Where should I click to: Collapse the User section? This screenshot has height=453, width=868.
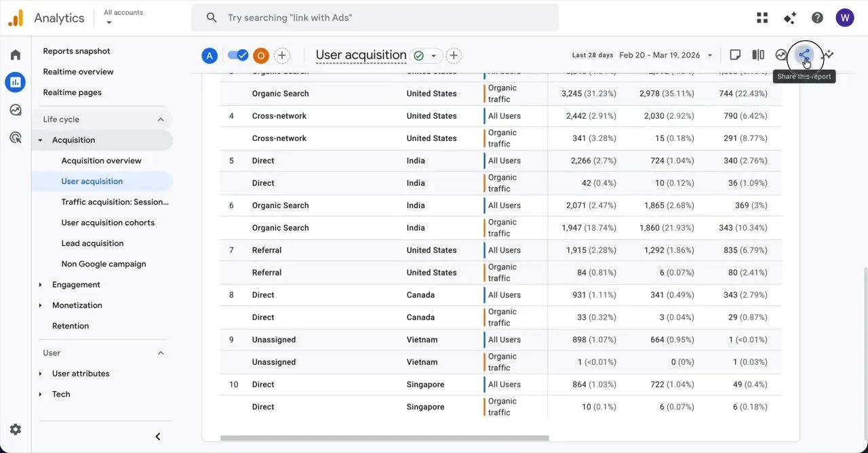(161, 353)
